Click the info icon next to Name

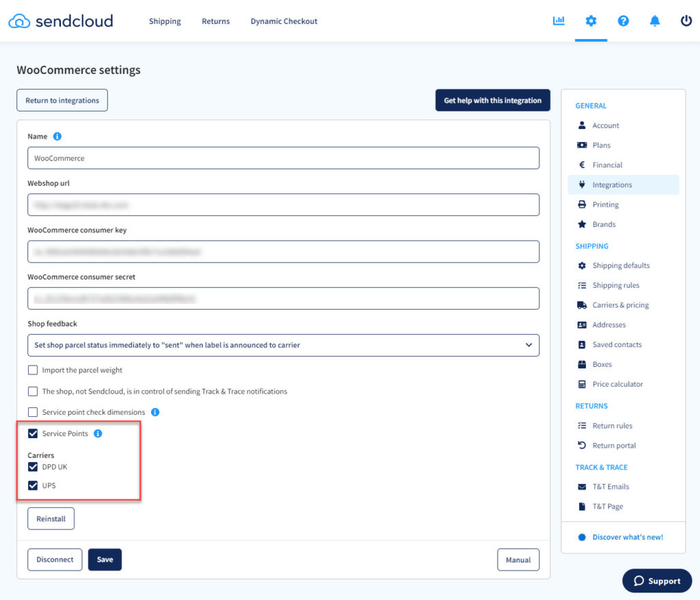coord(57,136)
